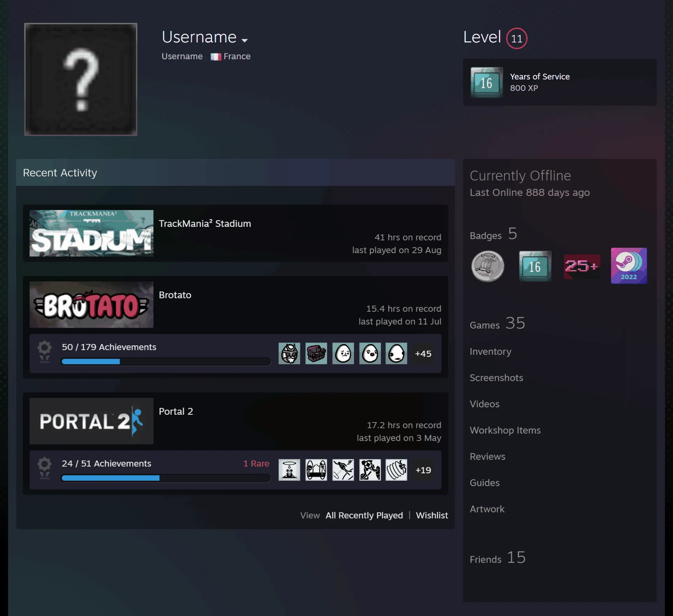Open the Username dropdown arrow
The image size is (673, 616).
[x=245, y=40]
